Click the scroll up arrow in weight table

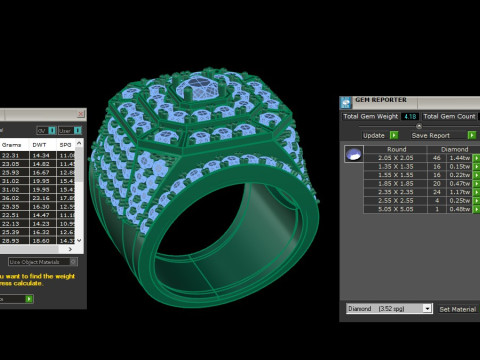click(x=79, y=143)
